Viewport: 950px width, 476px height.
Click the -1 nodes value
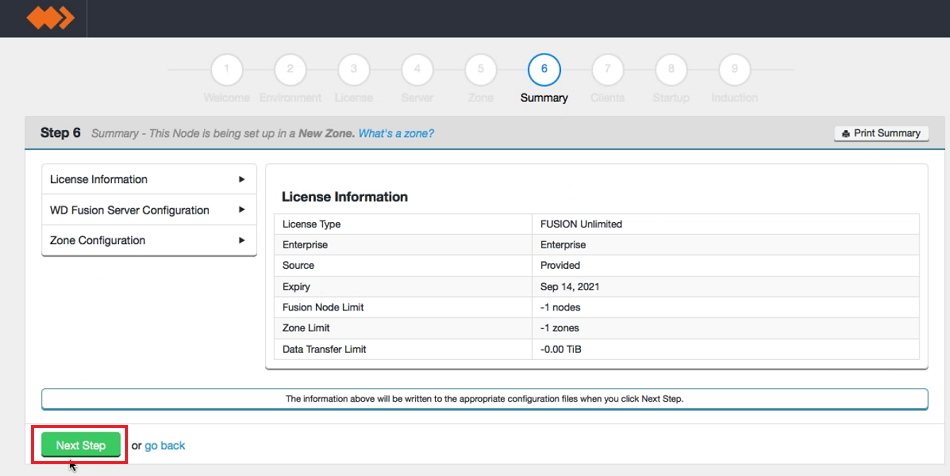[x=560, y=307]
